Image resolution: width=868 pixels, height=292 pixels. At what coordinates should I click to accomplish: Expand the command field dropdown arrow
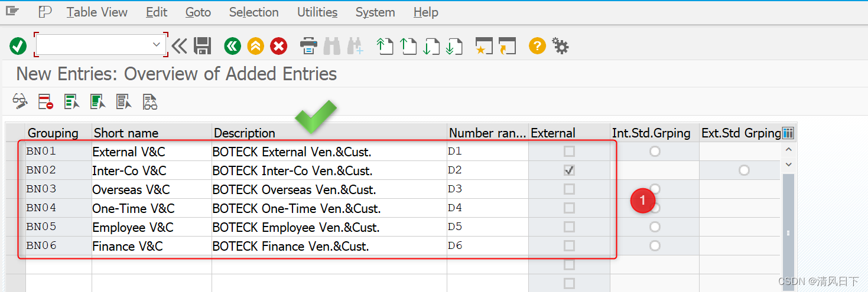pos(157,44)
